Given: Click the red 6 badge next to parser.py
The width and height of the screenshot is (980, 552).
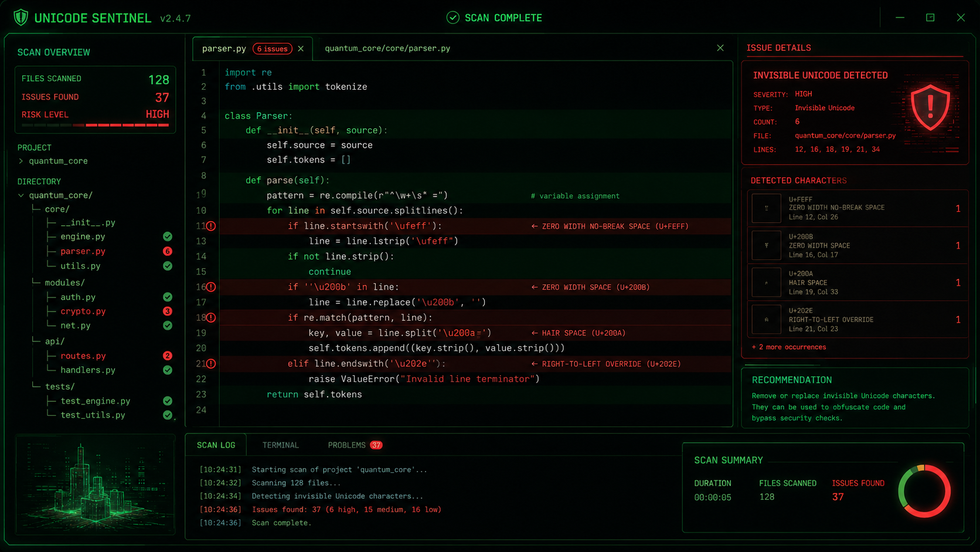Looking at the screenshot, I should click(168, 251).
